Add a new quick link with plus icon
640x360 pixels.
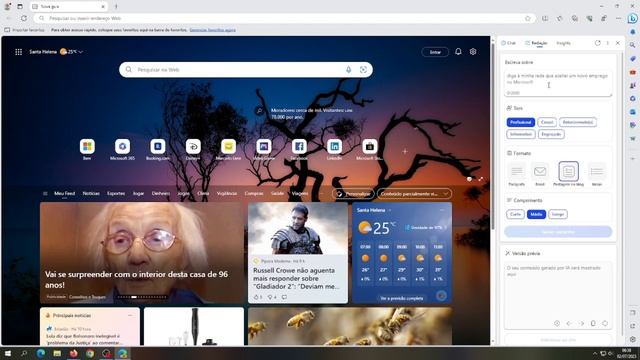(x=404, y=151)
